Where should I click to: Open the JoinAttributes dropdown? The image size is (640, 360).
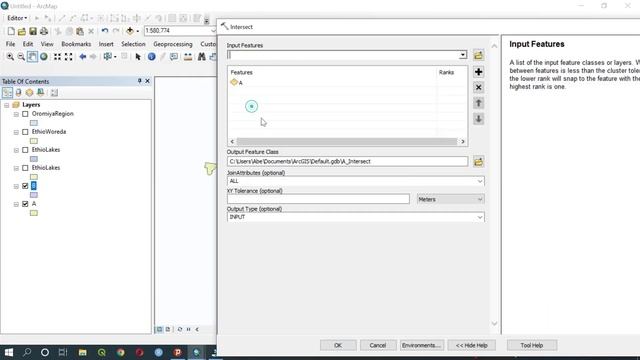(x=480, y=181)
